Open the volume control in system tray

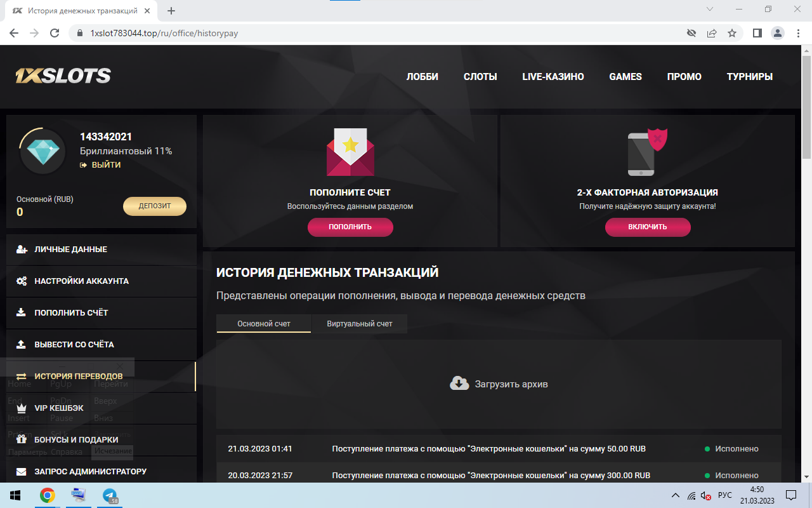coord(706,495)
